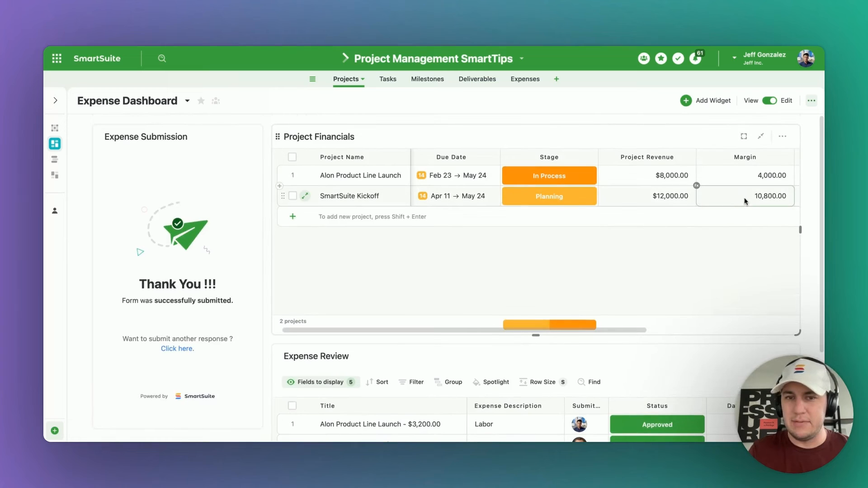
Task: Click green plus button at sidebar bottom
Action: pyautogui.click(x=55, y=431)
